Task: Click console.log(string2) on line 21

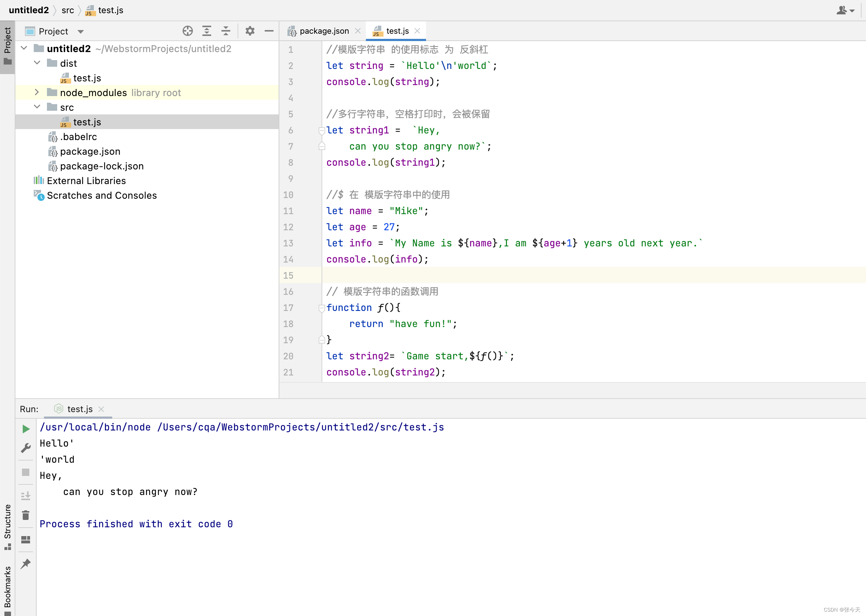Action: click(386, 373)
